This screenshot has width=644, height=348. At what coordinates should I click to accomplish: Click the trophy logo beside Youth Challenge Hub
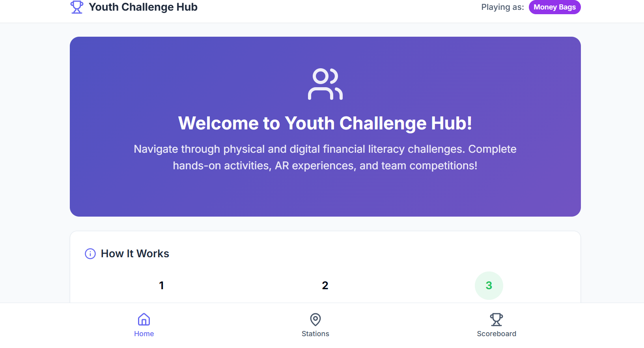point(77,7)
